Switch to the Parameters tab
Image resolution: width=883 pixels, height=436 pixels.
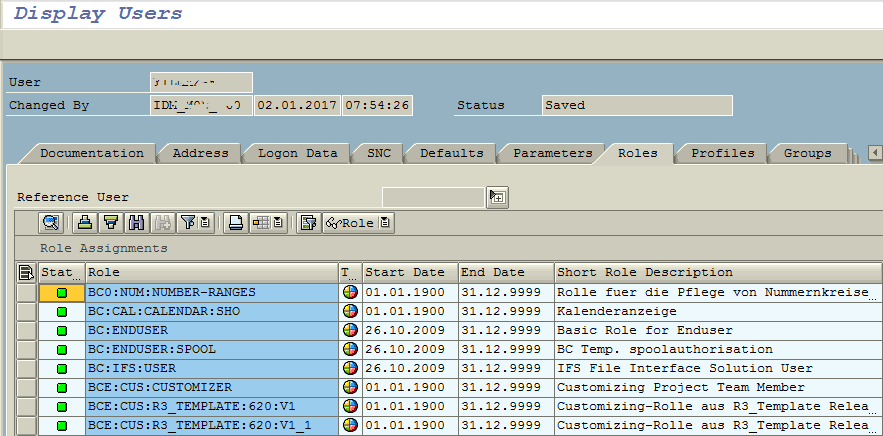coord(552,153)
